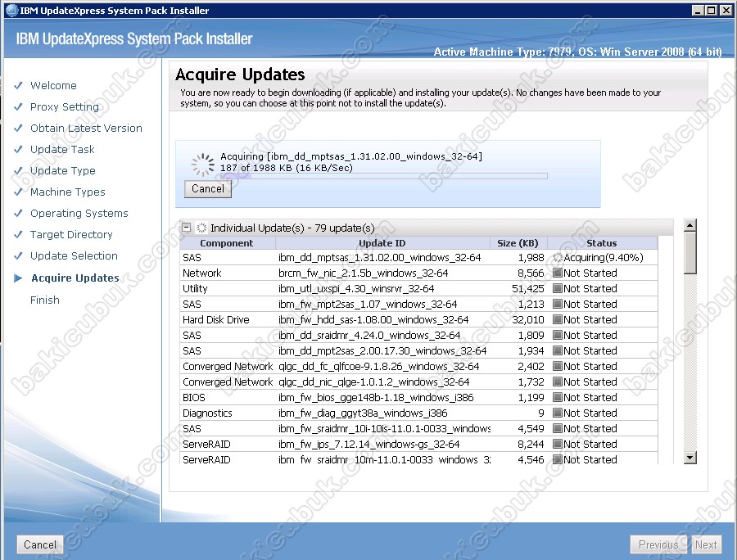Click the status icon for ibm_dd_mpt2sas row

pos(558,350)
